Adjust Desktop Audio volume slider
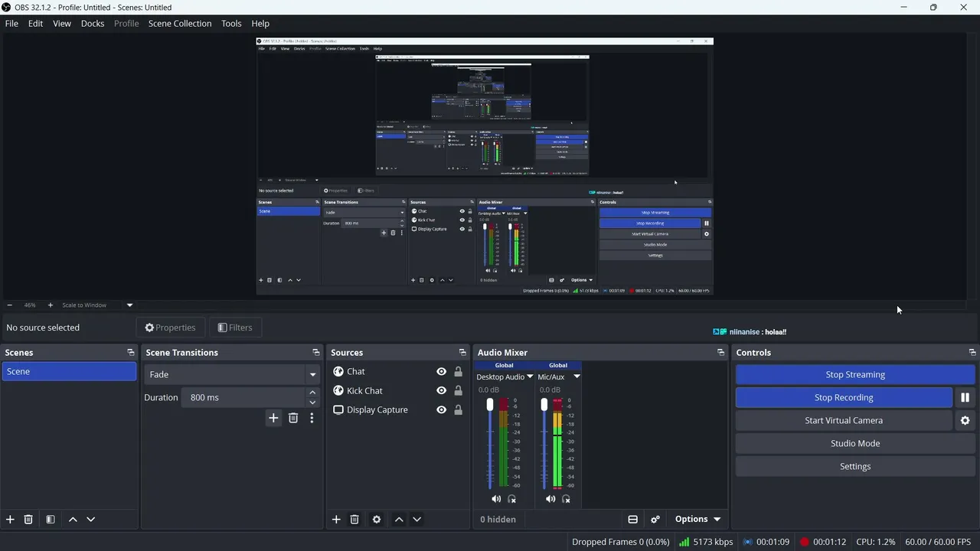This screenshot has width=980, height=551. click(x=490, y=443)
